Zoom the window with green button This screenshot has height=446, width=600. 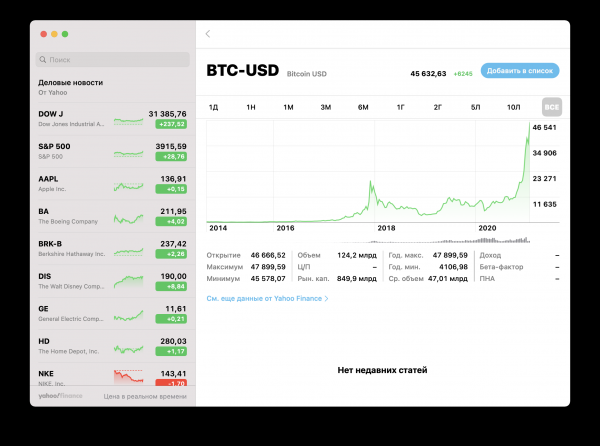click(x=65, y=34)
